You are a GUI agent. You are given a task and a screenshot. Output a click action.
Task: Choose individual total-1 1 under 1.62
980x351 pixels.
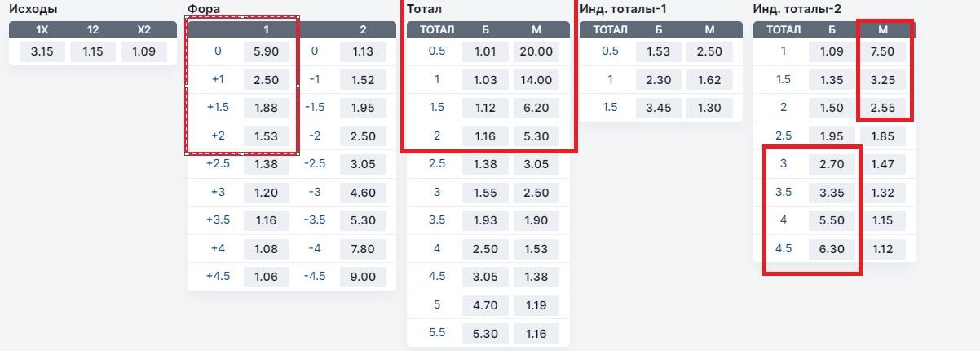coord(709,80)
